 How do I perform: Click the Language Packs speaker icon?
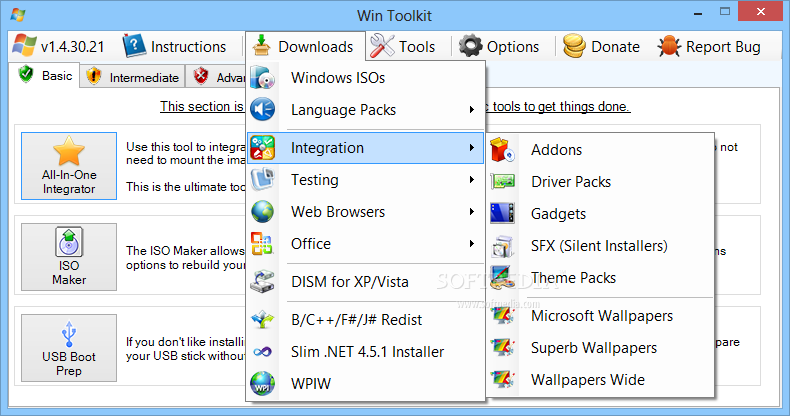click(x=262, y=110)
